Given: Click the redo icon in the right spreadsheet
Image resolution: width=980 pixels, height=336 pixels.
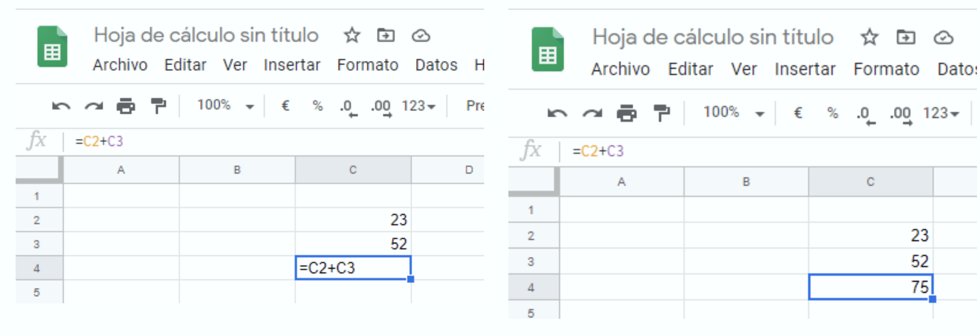Looking at the screenshot, I should click(592, 113).
